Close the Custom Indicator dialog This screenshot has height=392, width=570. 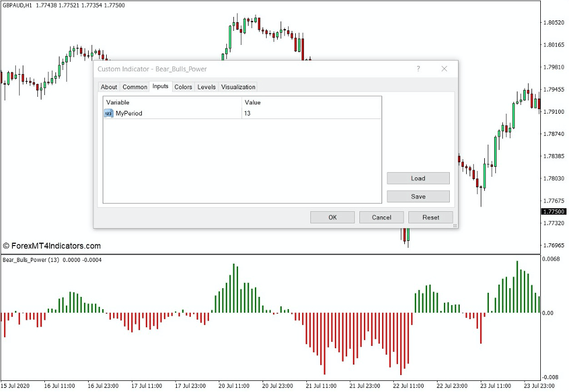444,69
